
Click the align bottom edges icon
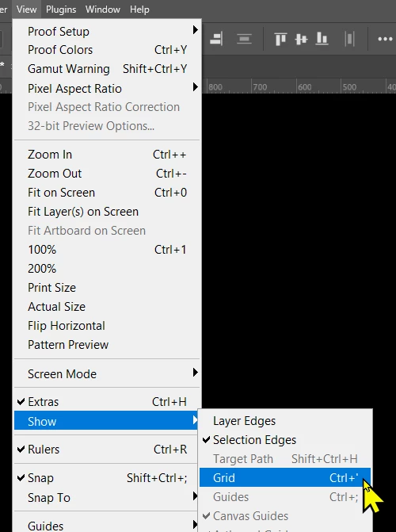[322, 39]
